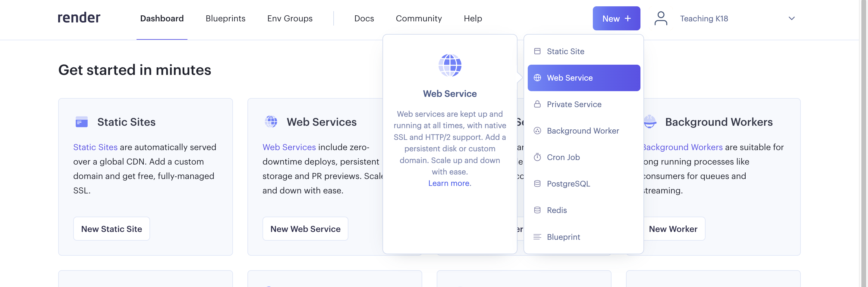Viewport: 868px width, 287px height.
Task: Click the Static Sites card icon
Action: pyautogui.click(x=82, y=122)
